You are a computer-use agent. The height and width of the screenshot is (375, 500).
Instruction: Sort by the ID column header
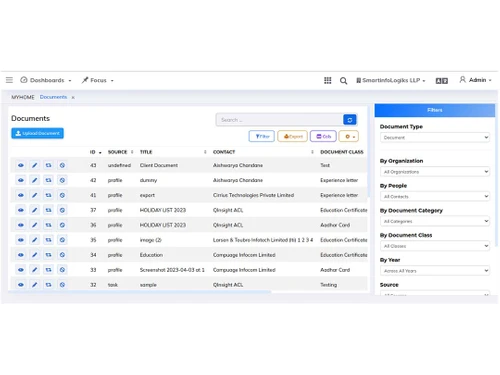95,152
